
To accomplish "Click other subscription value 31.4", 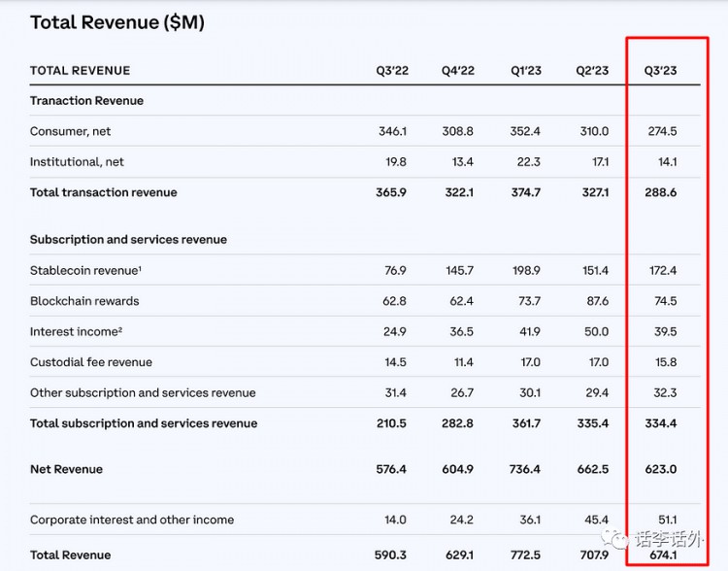I will point(396,393).
